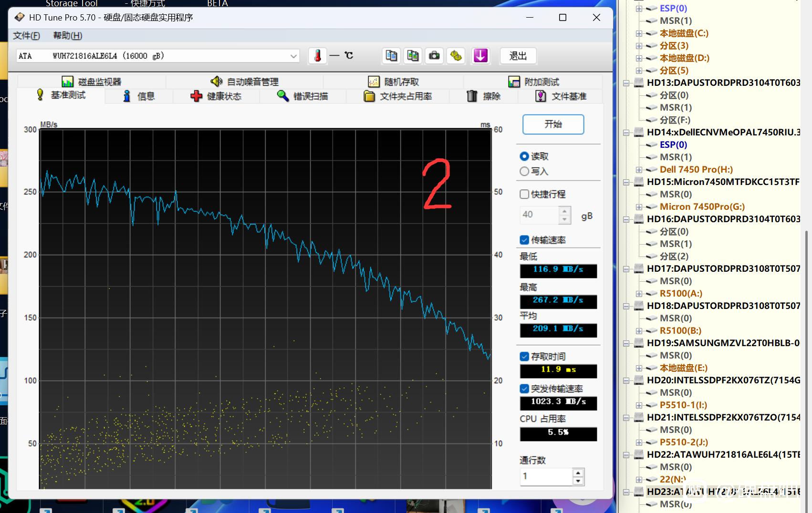Click the drive icon beside HD15 Micron7450
This screenshot has height=513, width=812.
click(x=638, y=182)
